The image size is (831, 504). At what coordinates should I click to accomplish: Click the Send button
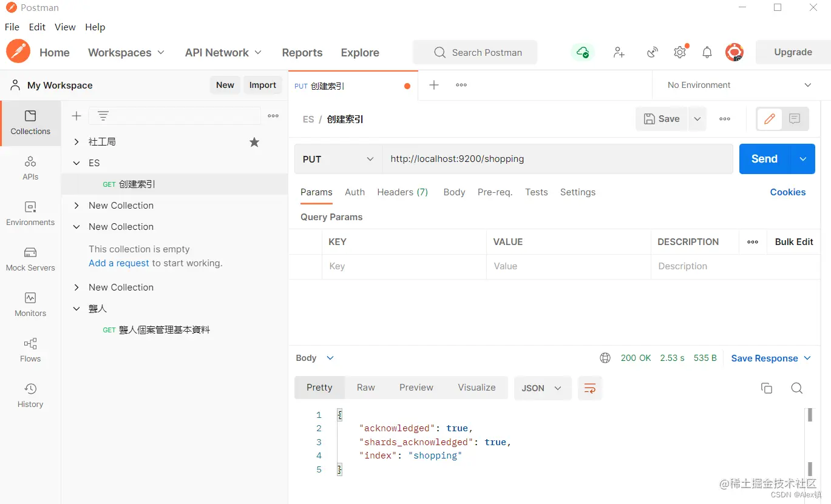[x=764, y=159]
